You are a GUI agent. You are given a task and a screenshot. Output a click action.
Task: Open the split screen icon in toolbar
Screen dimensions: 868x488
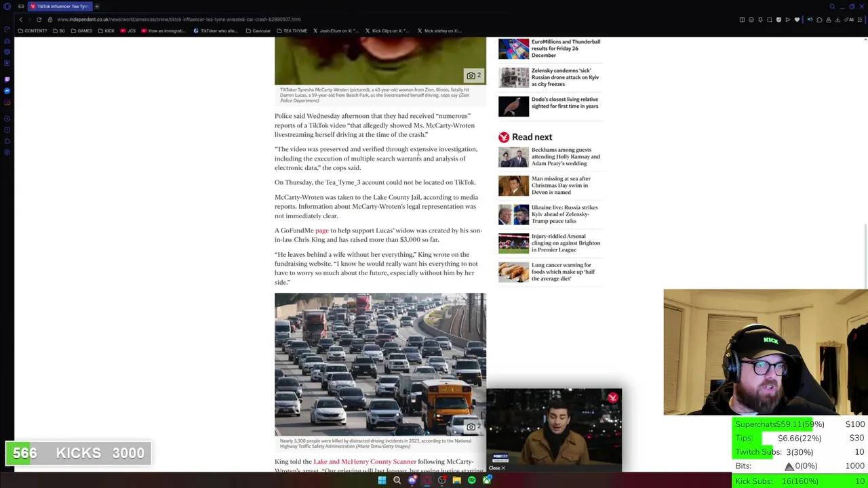coord(742,20)
